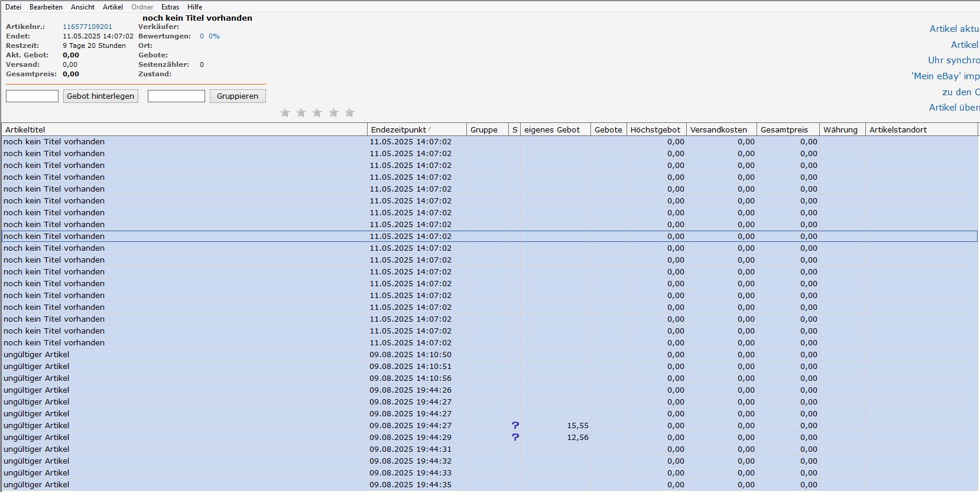Click the second rating star
The image size is (980, 492).
point(301,112)
